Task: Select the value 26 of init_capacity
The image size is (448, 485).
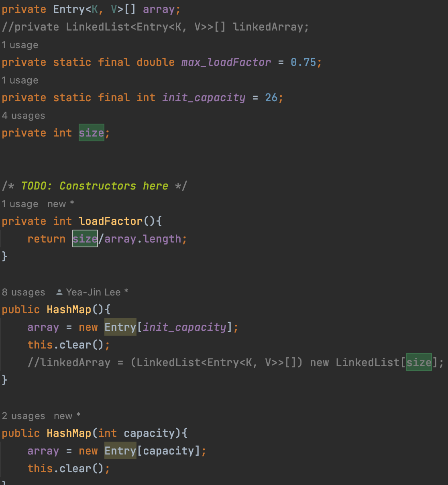Action: coord(271,98)
